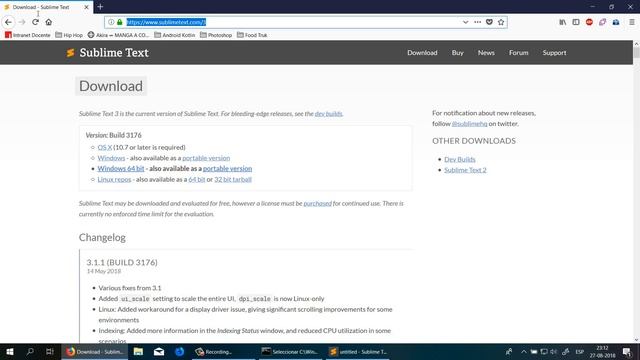Open File Explorer from taskbar
This screenshot has width=640, height=360.
[x=138, y=351]
